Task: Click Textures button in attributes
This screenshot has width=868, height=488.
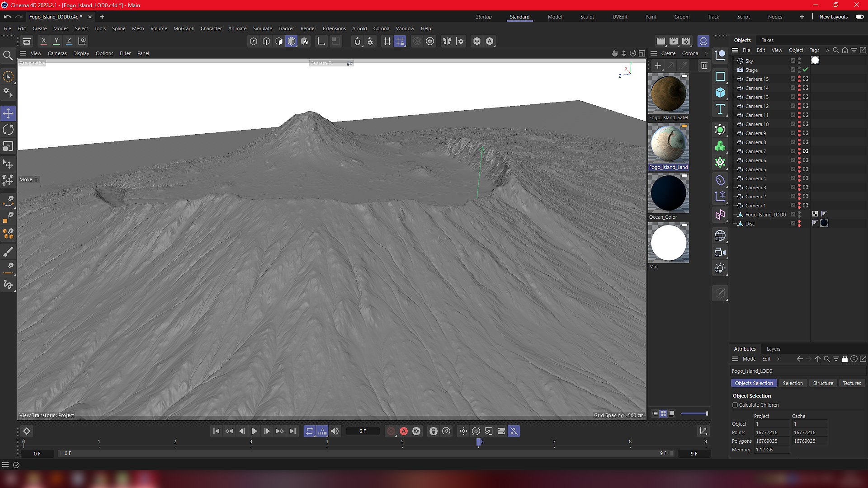Action: click(x=852, y=383)
